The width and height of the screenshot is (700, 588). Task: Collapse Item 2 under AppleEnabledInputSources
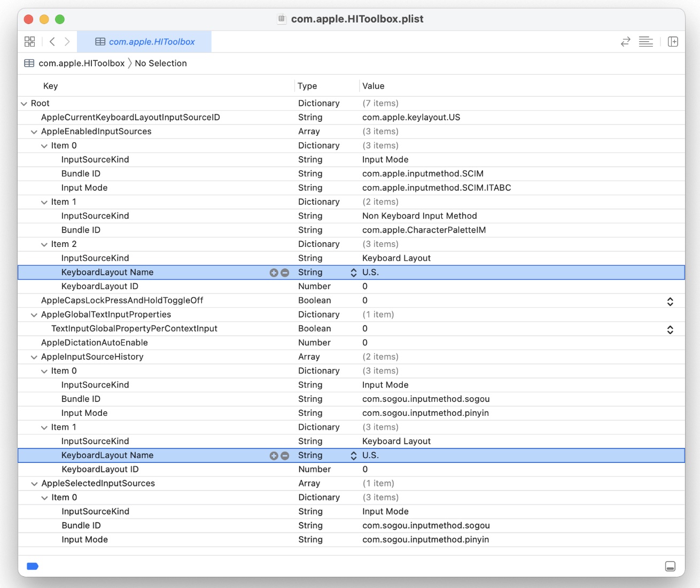tap(44, 244)
